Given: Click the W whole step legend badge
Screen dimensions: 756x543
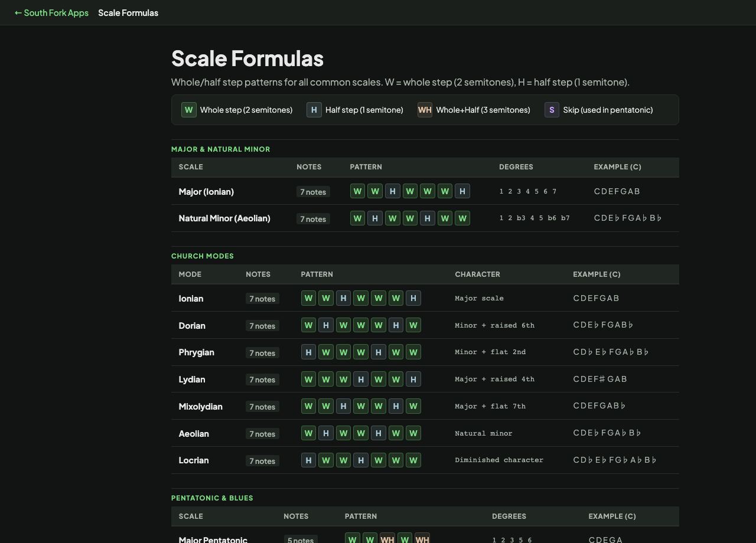Looking at the screenshot, I should coord(188,110).
